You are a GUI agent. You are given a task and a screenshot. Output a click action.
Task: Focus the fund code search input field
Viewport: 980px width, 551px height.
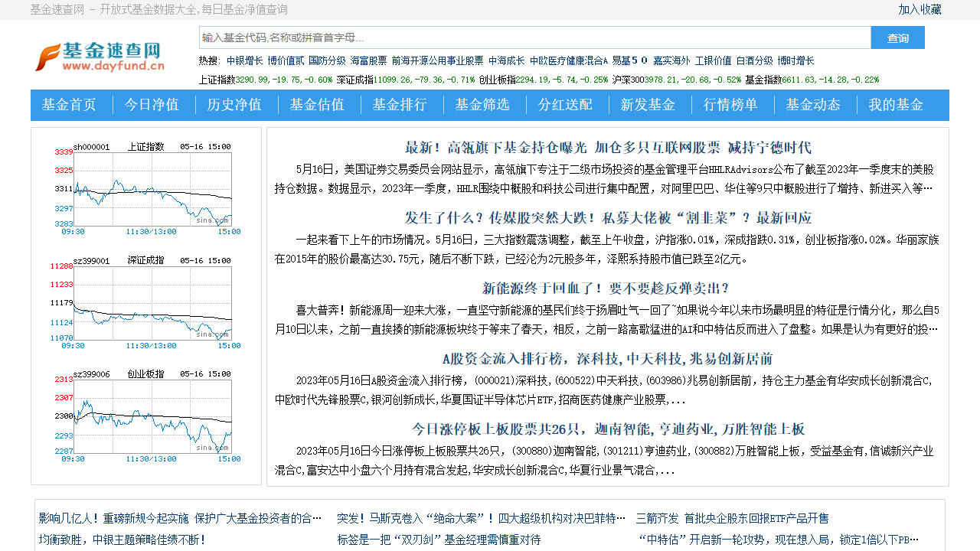534,37
